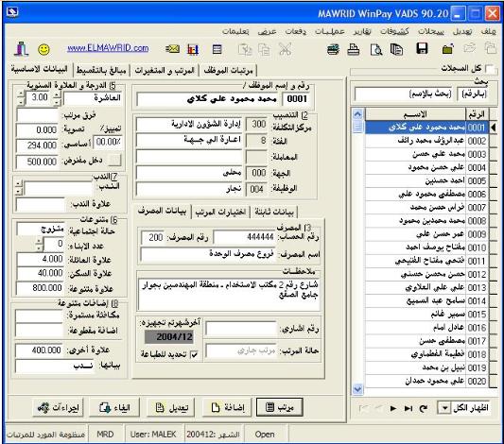The height and width of the screenshot is (444, 504).
Task: Select employee row 0002
Action: pos(426,141)
